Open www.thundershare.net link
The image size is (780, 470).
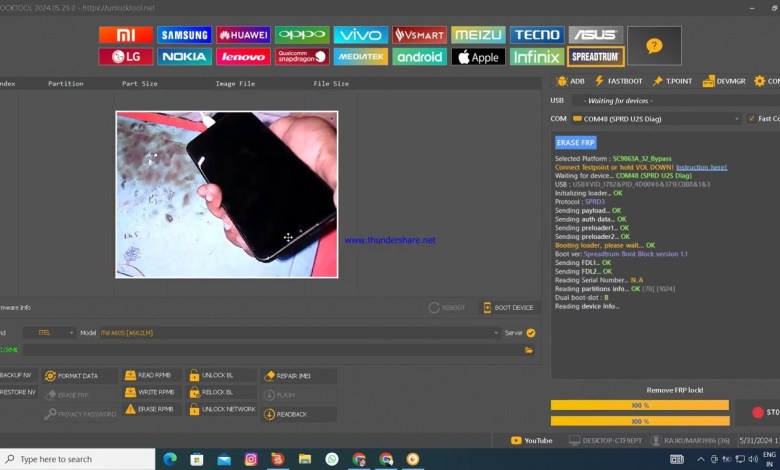point(390,240)
